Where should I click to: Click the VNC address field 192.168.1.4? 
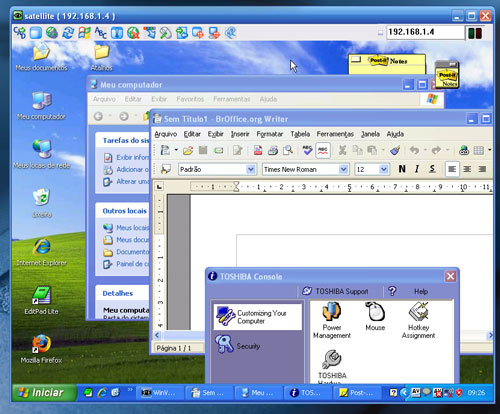tap(425, 32)
